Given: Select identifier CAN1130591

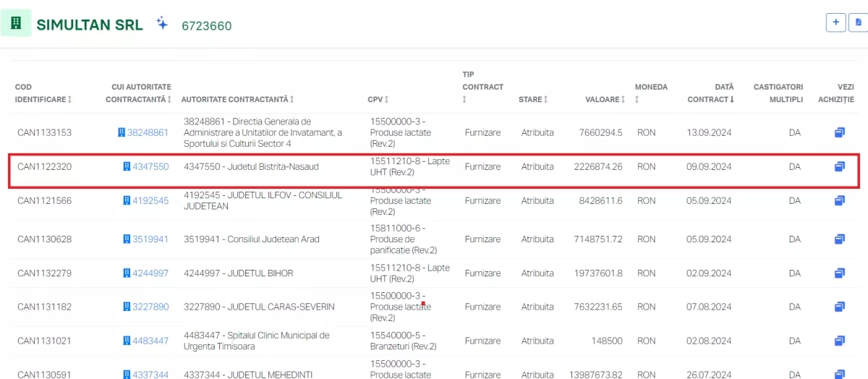Looking at the screenshot, I should (x=45, y=375).
